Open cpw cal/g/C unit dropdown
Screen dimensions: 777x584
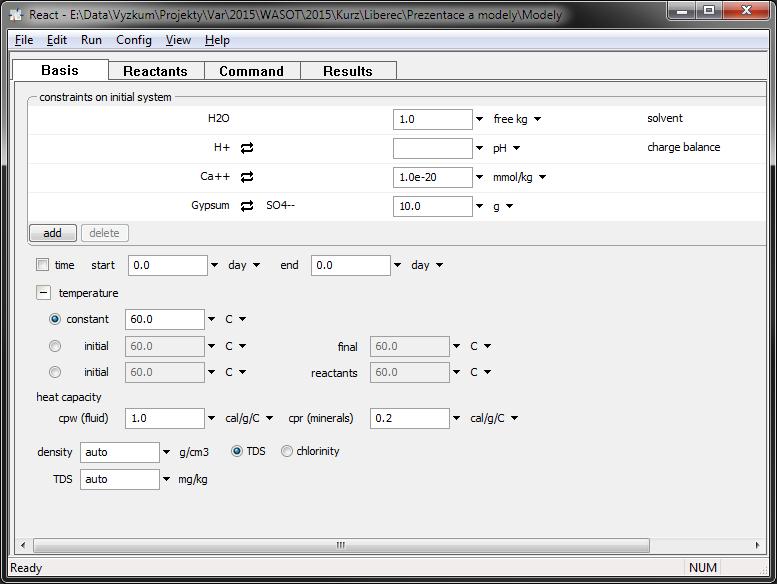click(269, 418)
